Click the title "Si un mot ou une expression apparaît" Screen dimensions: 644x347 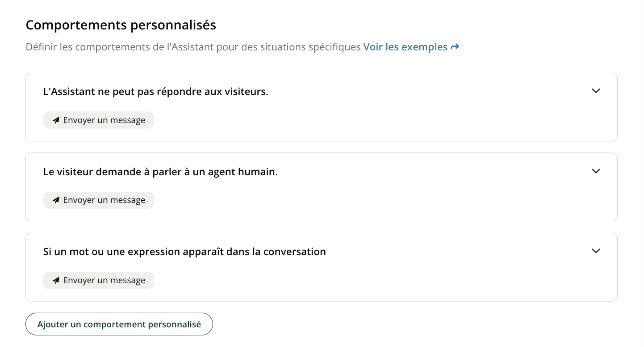(x=184, y=252)
